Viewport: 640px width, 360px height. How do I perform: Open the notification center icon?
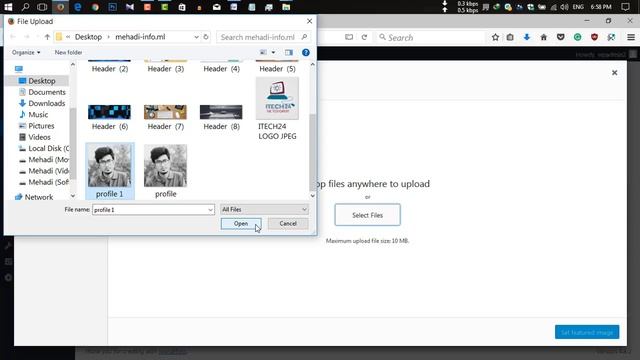tap(625, 7)
